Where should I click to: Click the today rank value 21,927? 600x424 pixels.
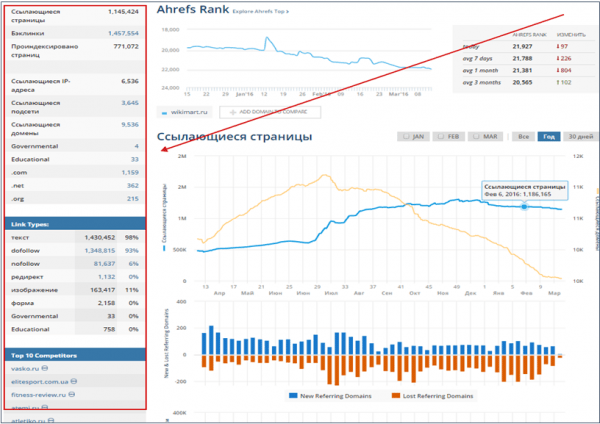click(522, 46)
